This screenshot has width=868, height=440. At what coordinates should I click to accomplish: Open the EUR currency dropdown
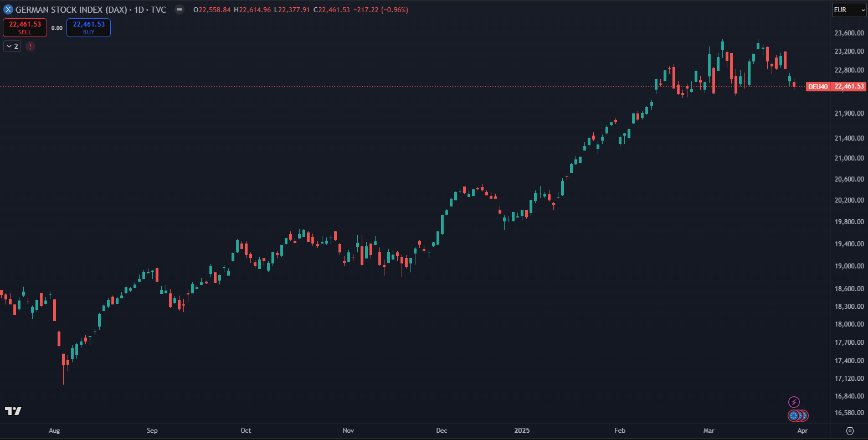847,10
